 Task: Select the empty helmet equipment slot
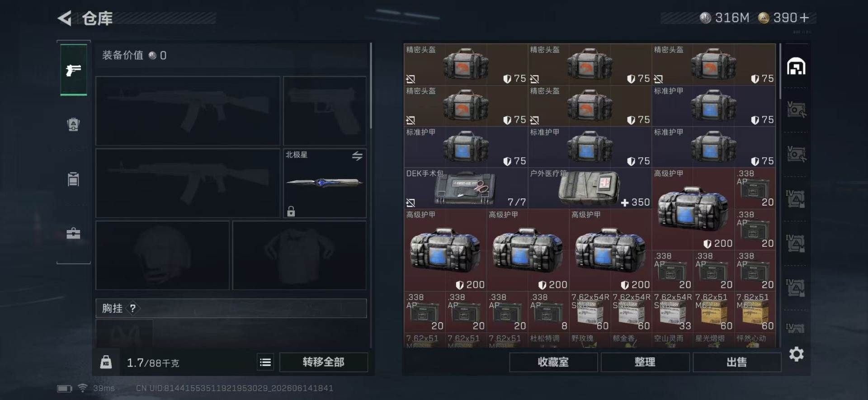click(162, 255)
